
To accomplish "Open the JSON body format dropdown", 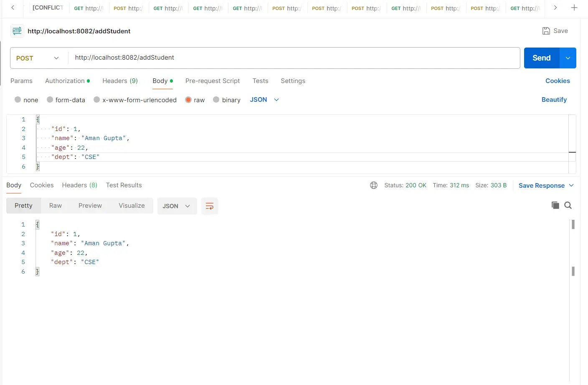I will (x=264, y=100).
